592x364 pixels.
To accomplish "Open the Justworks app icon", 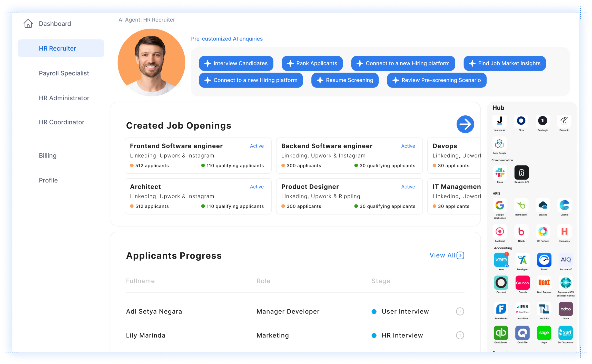I will pyautogui.click(x=499, y=121).
